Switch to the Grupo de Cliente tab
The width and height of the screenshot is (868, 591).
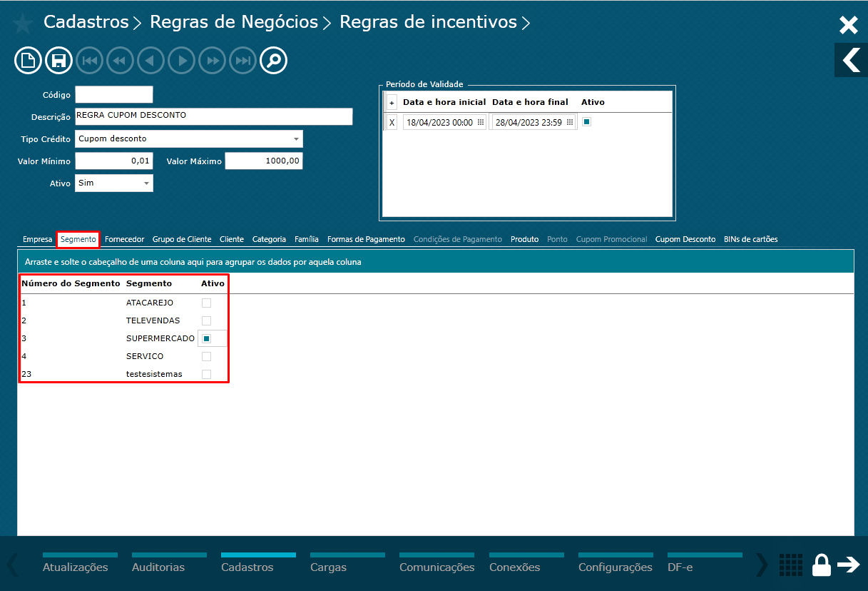[x=182, y=239]
